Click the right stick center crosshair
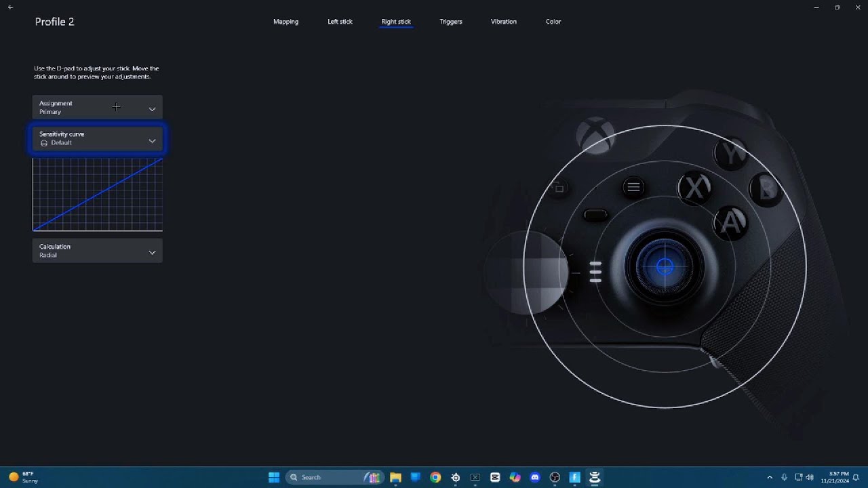 tap(665, 267)
